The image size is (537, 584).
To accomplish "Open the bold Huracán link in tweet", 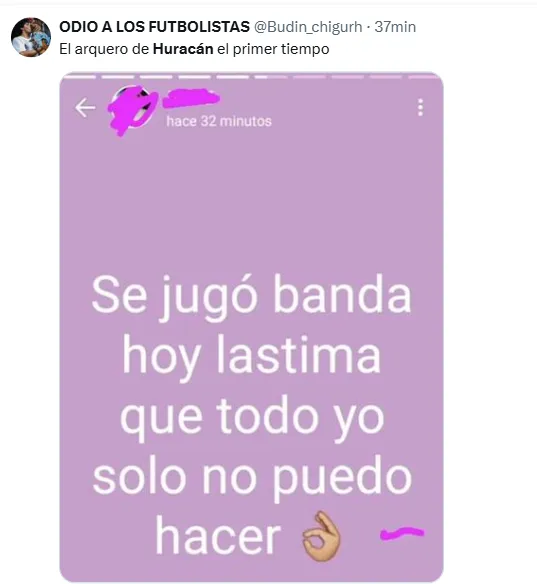I will [183, 49].
